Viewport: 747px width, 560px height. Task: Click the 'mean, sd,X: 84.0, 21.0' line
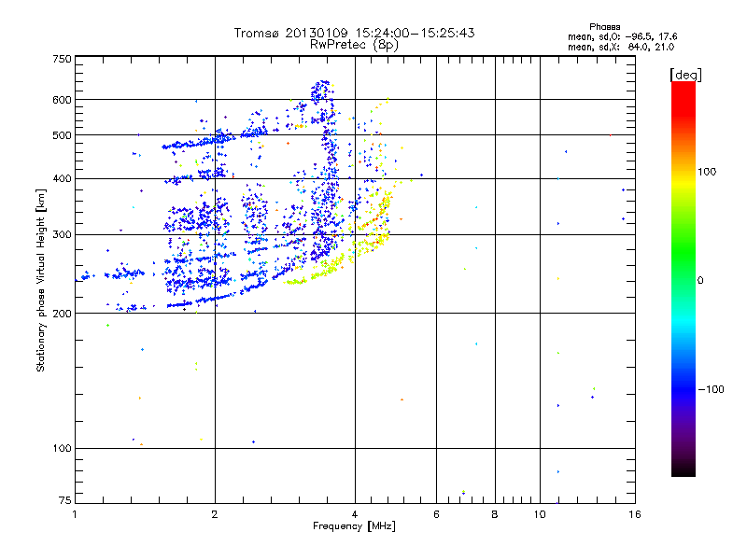621,47
